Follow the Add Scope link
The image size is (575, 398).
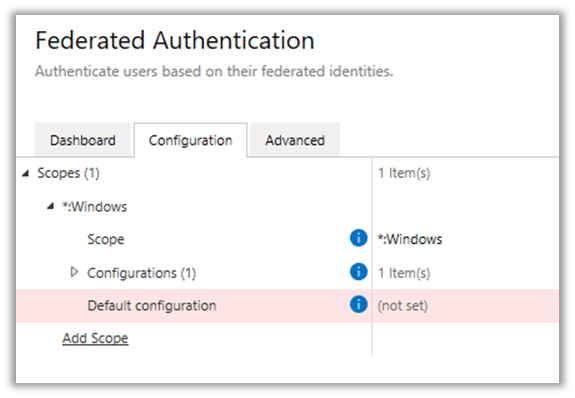(95, 338)
